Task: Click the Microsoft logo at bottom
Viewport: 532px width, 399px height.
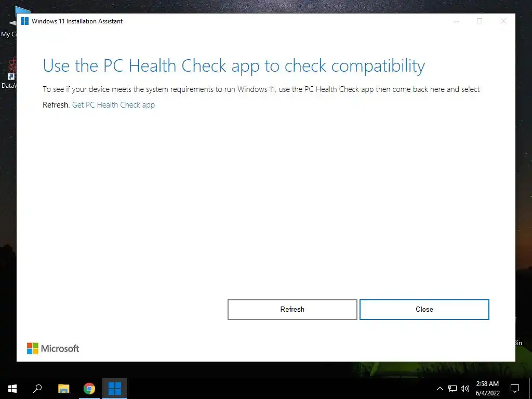Action: [53, 349]
